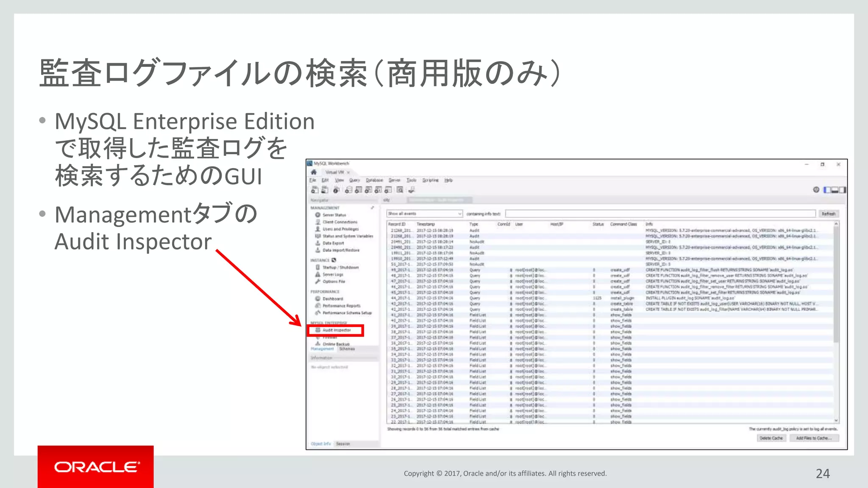
Task: Open the Tools menu
Action: click(412, 180)
